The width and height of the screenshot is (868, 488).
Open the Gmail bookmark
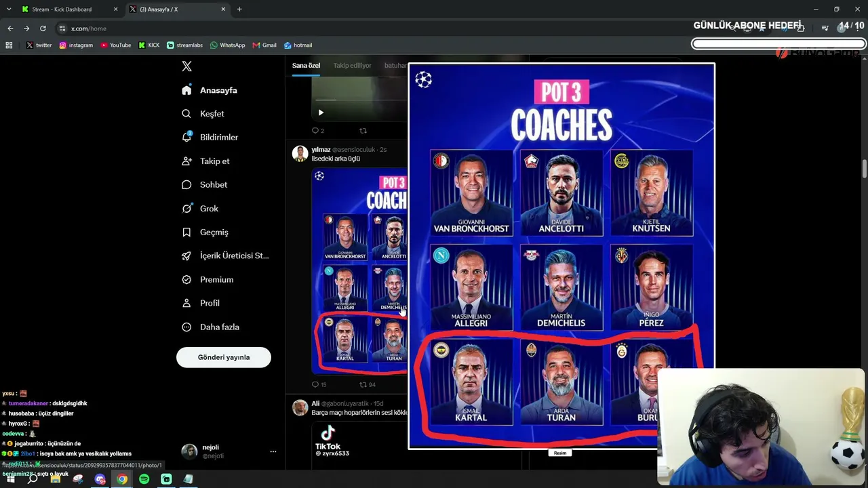click(264, 45)
